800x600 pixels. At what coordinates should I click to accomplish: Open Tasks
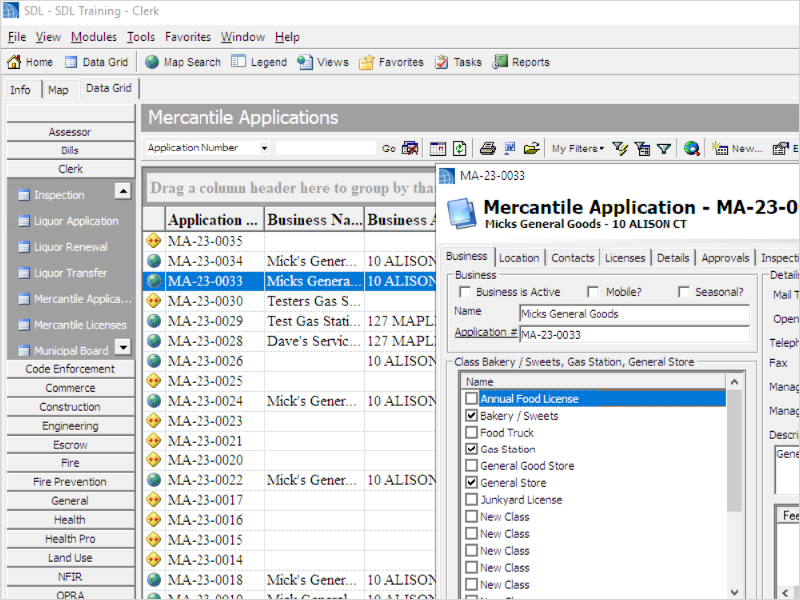coord(458,62)
